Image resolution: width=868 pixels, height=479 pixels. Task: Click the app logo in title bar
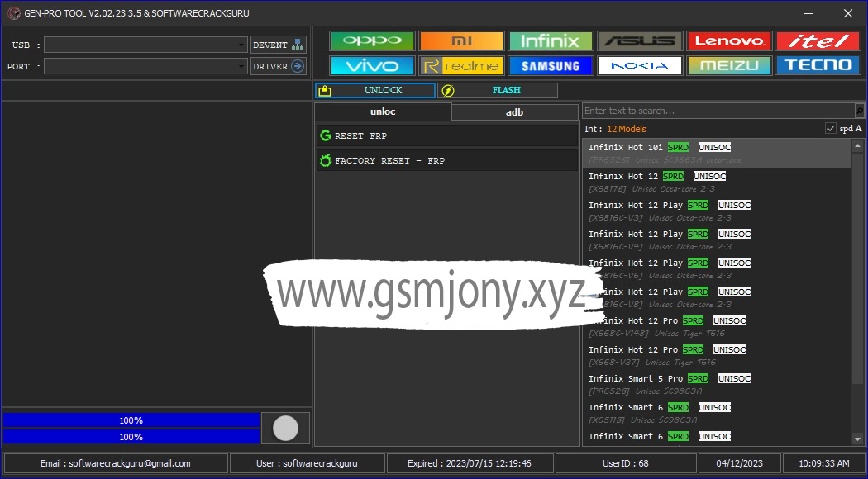pyautogui.click(x=13, y=13)
